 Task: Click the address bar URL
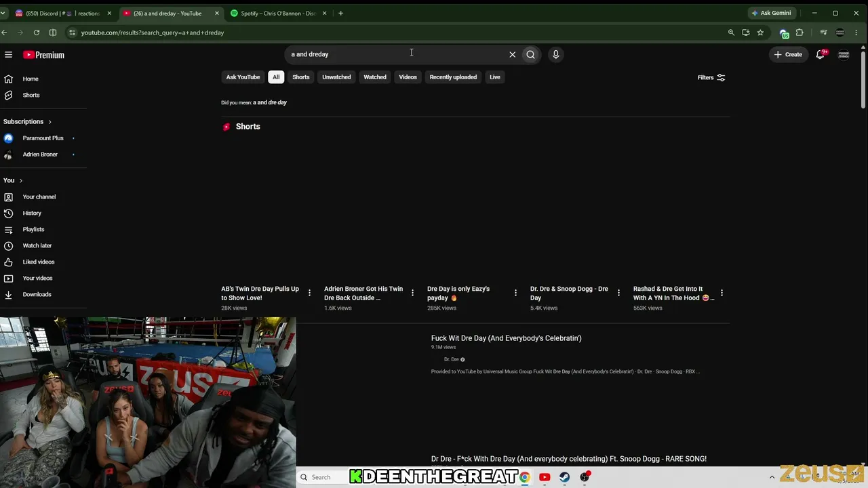[153, 33]
